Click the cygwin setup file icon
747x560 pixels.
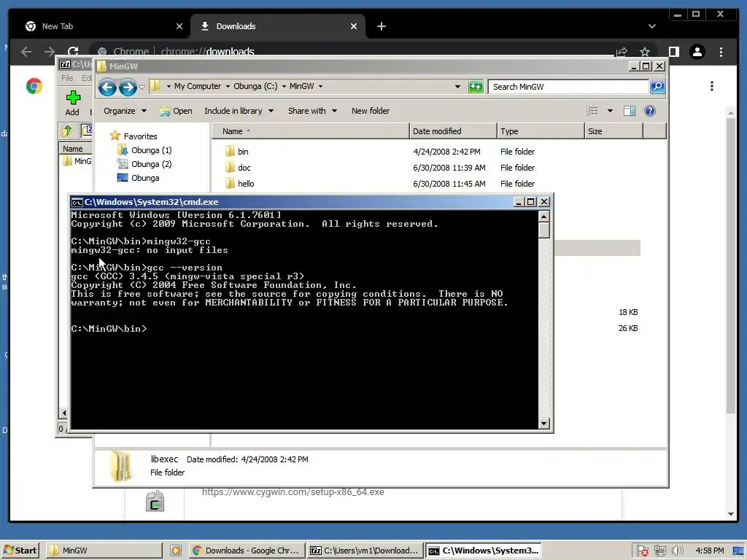click(x=155, y=502)
